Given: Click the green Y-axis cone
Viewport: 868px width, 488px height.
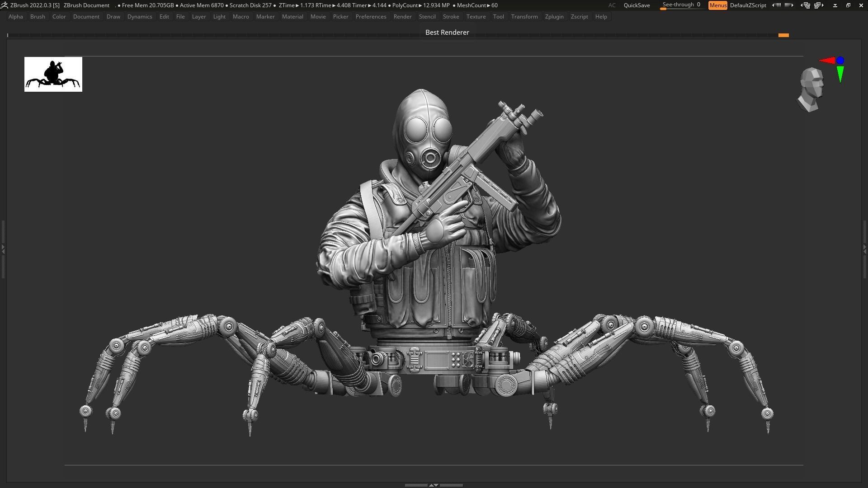Looking at the screenshot, I should (x=840, y=74).
